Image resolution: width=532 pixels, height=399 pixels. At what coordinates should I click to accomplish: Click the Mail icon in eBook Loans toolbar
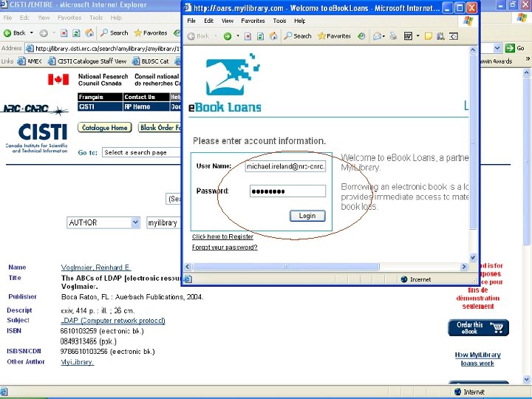click(377, 36)
